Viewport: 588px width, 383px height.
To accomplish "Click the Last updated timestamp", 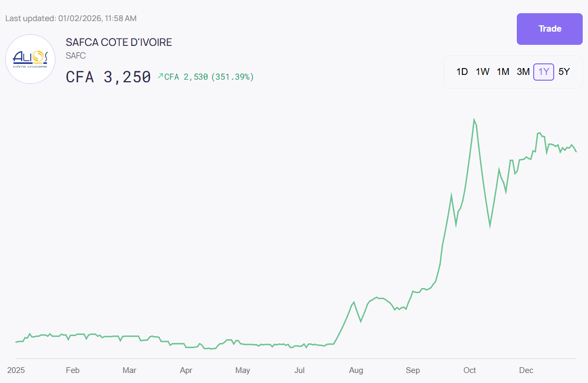I will point(71,18).
